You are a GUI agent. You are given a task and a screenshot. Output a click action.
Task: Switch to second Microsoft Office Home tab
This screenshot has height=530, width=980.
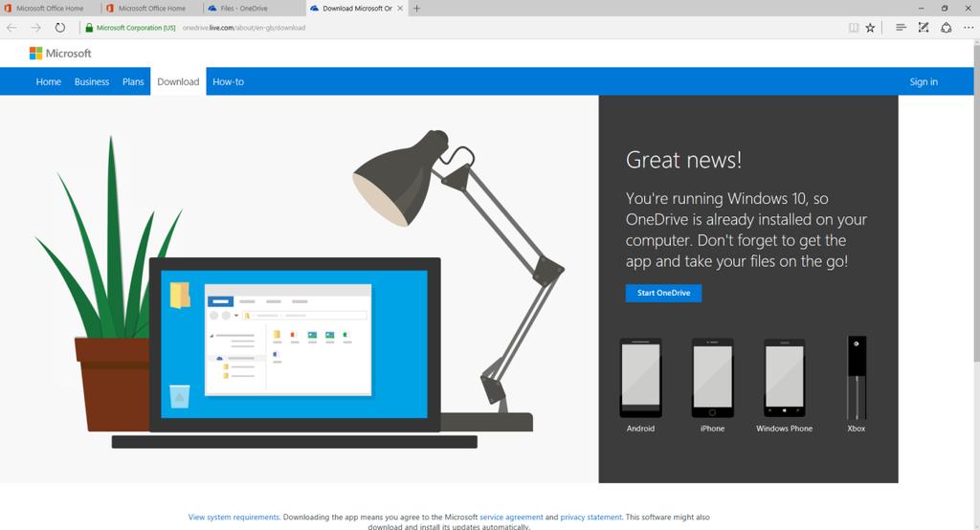152,8
